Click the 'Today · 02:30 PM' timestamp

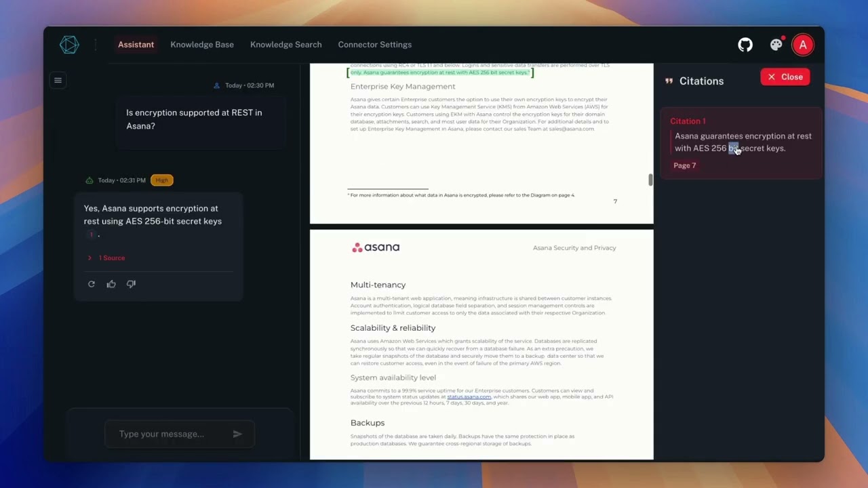coord(250,85)
